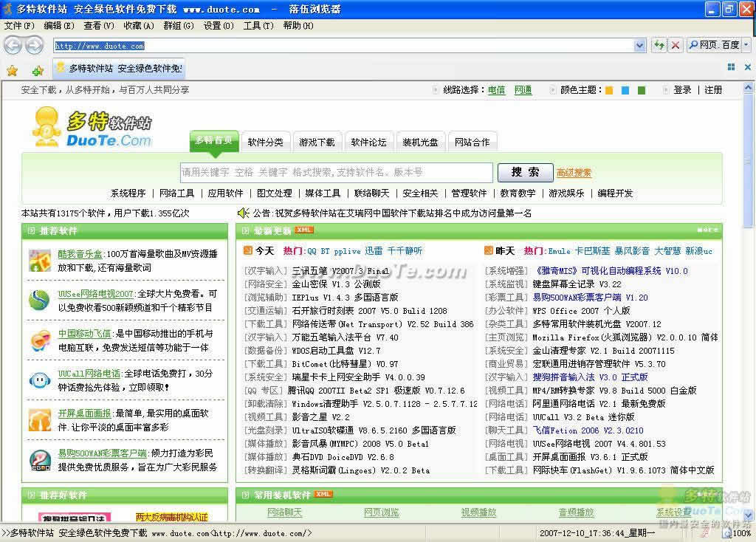Open the 文件 menu in menu bar
The height and width of the screenshot is (542, 756).
pyautogui.click(x=19, y=25)
